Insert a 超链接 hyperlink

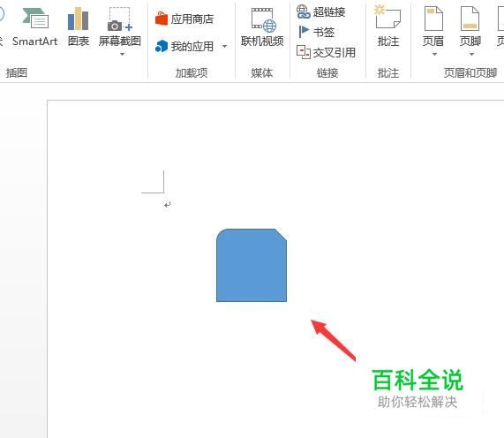(320, 12)
